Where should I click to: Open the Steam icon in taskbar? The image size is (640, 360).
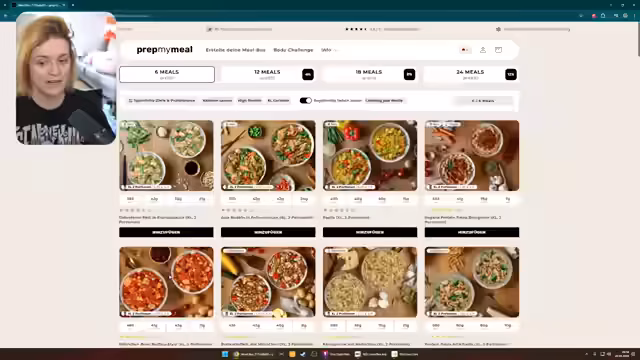[303, 354]
